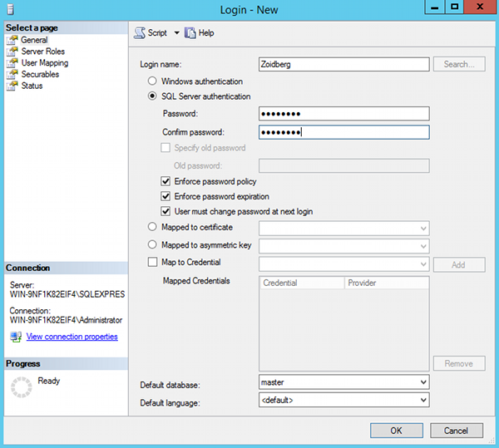499x448 pixels.
Task: Select Mapped to certificate radio button
Action: click(x=152, y=227)
